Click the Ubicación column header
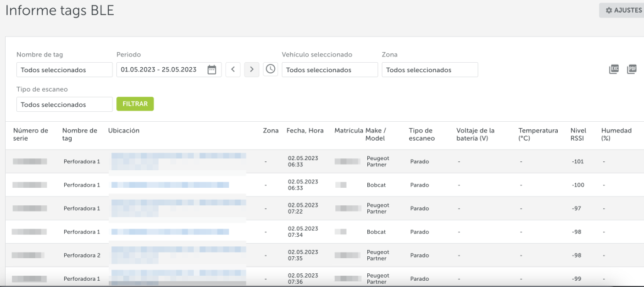644x287 pixels. [124, 131]
